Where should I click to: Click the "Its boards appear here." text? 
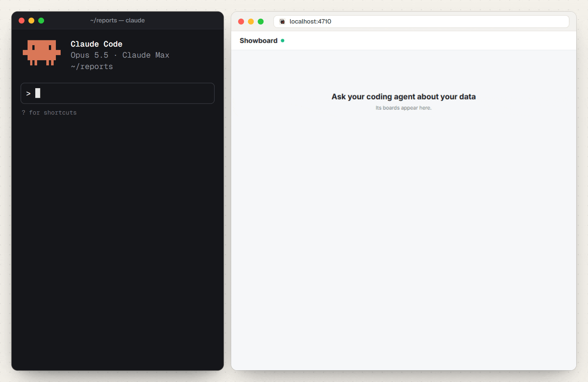[x=404, y=108]
